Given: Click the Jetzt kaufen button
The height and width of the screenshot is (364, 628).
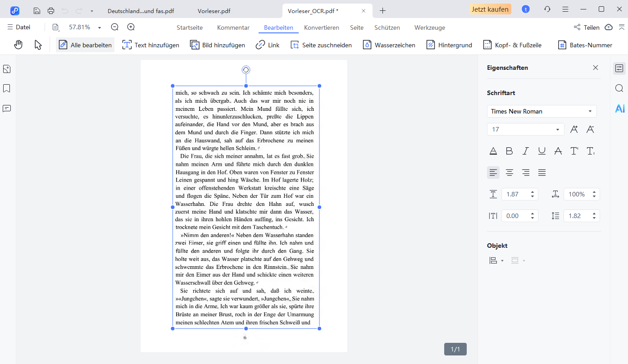Looking at the screenshot, I should click(x=490, y=9).
